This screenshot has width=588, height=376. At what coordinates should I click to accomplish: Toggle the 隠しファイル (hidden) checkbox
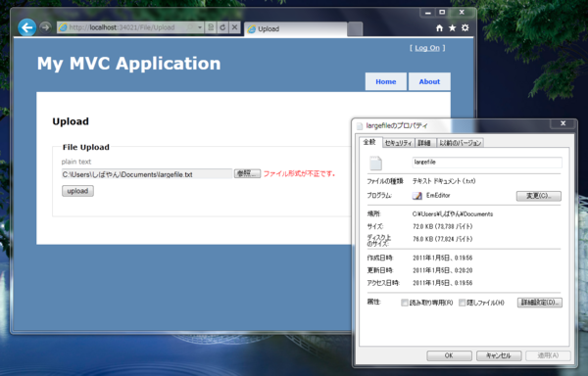pyautogui.click(x=463, y=303)
